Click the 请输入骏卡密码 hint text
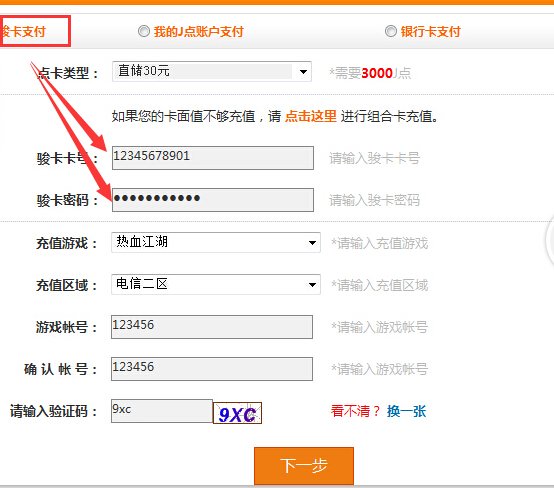This screenshot has width=554, height=488. pos(375,200)
